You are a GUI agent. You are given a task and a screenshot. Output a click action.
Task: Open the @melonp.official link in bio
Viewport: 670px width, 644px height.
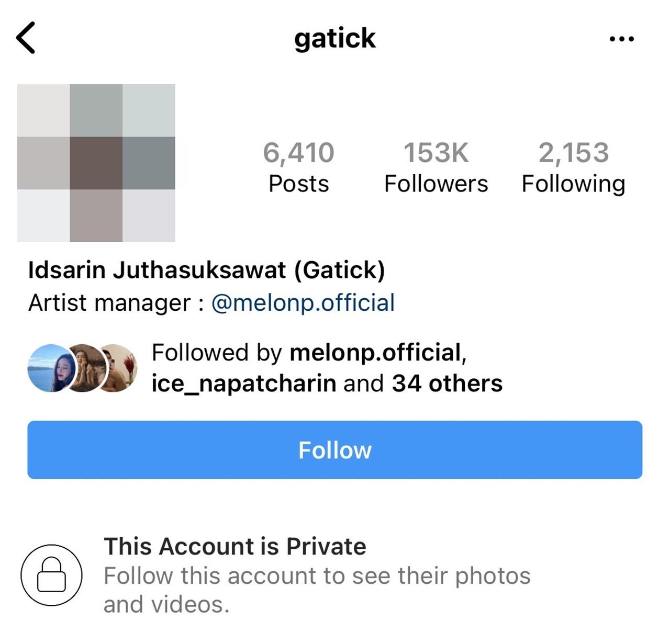(x=303, y=303)
